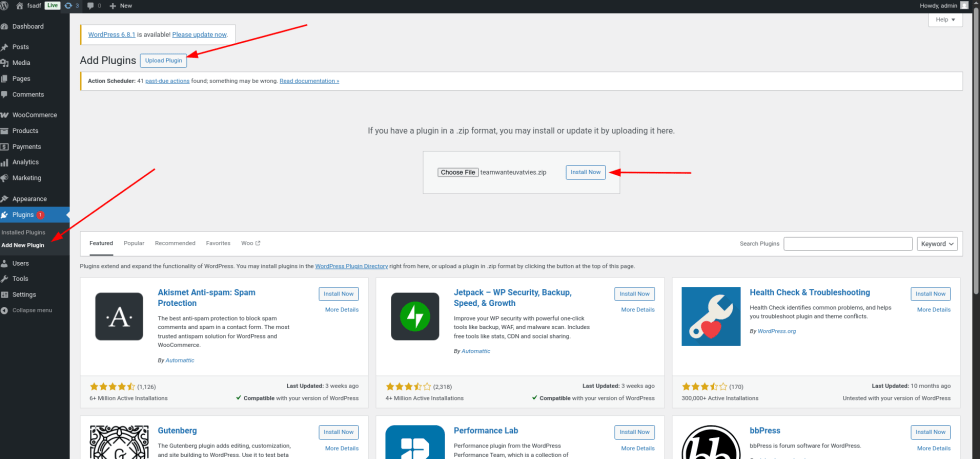980x459 pixels.
Task: Switch to the Recommended tab
Action: click(175, 243)
